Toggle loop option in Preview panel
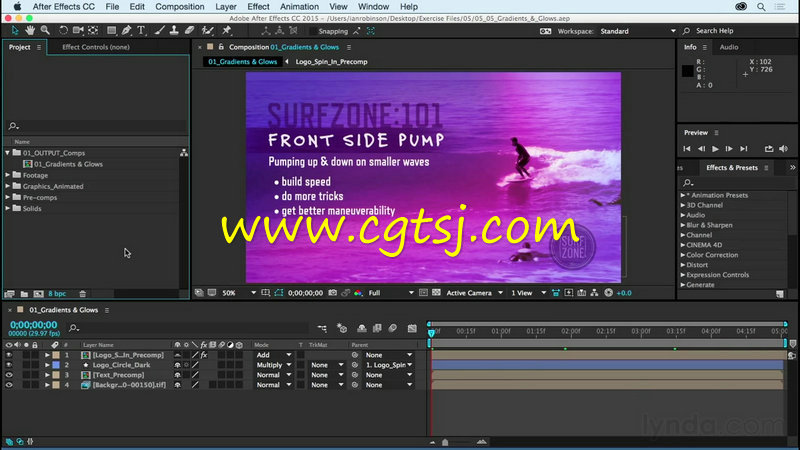This screenshot has width=800, height=450. tap(768, 149)
